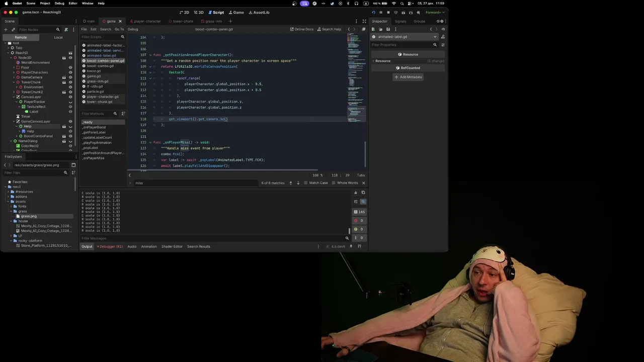The width and height of the screenshot is (644, 362).
Task: Open the Groups tab
Action: click(x=419, y=21)
